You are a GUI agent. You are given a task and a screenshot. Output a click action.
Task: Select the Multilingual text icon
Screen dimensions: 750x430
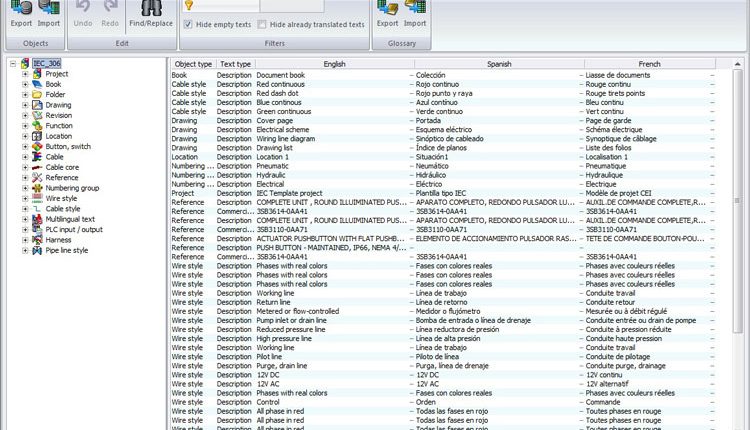point(37,219)
